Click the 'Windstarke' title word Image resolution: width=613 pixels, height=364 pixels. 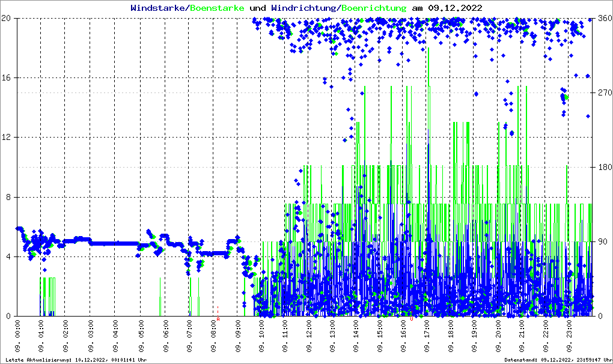(x=157, y=8)
